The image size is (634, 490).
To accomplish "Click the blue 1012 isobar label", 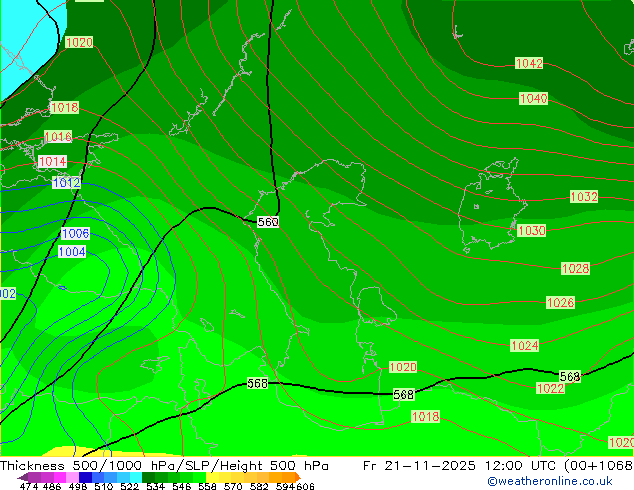I will click(x=66, y=183).
